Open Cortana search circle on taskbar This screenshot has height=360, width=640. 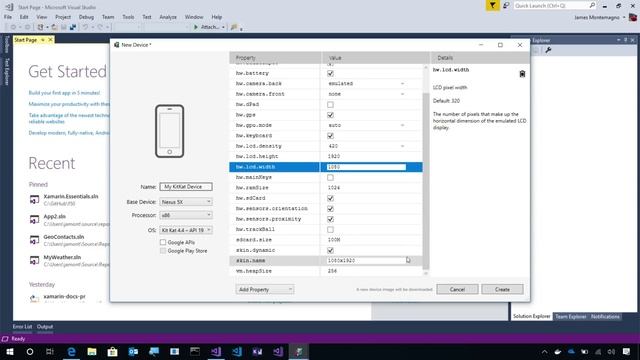click(x=30, y=351)
